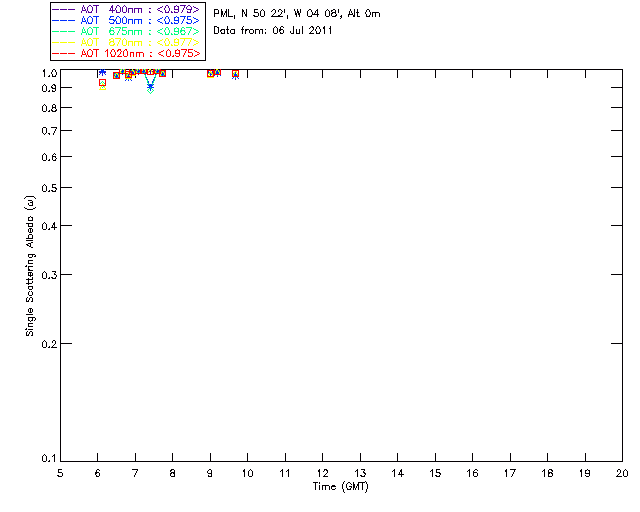Click the 0.5 tick label on y-axis

coord(49,188)
